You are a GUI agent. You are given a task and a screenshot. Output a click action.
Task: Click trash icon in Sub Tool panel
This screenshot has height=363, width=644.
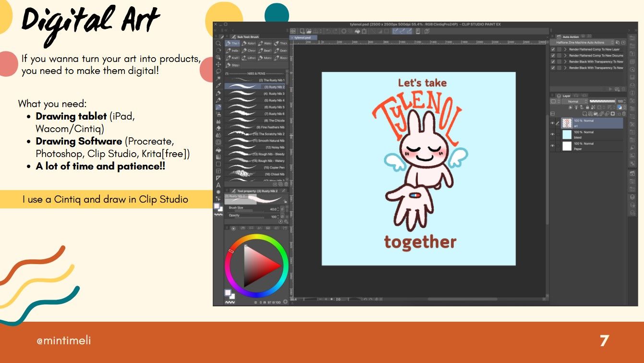pos(286,184)
